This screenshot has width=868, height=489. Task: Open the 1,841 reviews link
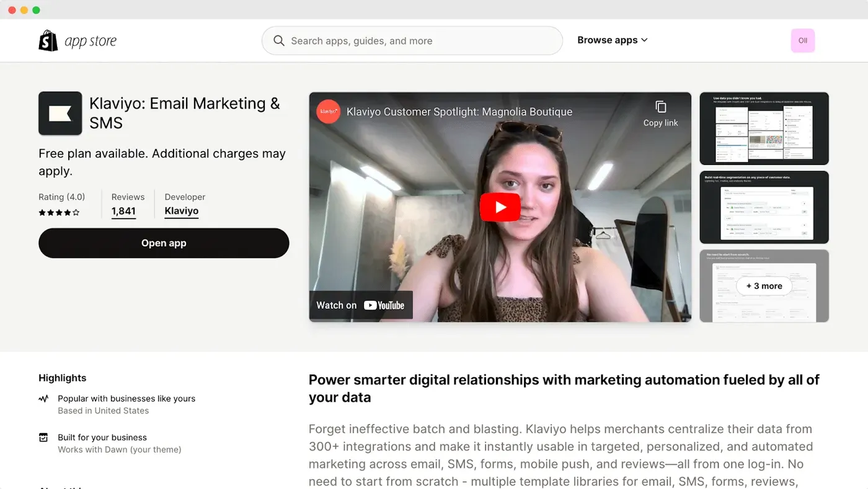[x=123, y=211]
